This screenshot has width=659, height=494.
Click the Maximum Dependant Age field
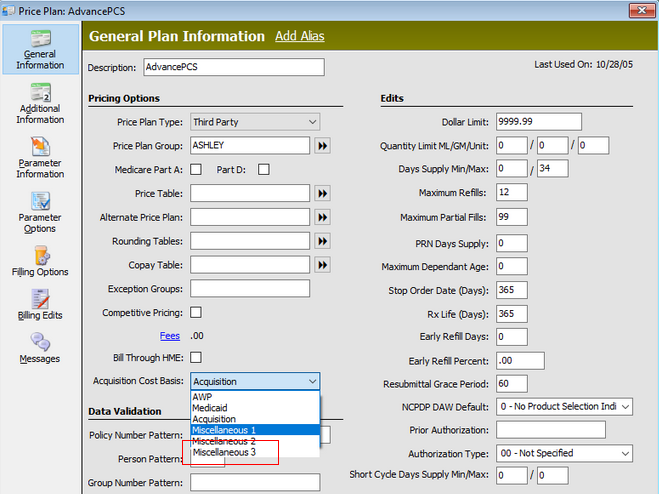511,266
